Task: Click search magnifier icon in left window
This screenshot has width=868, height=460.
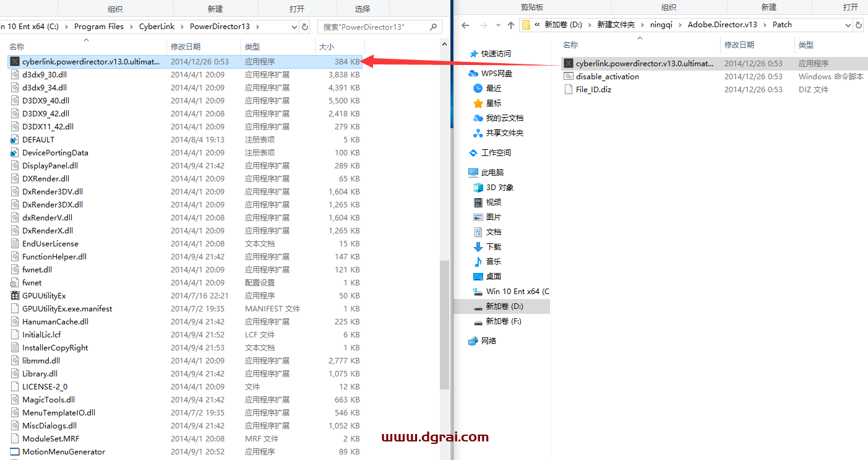Action: coord(434,27)
